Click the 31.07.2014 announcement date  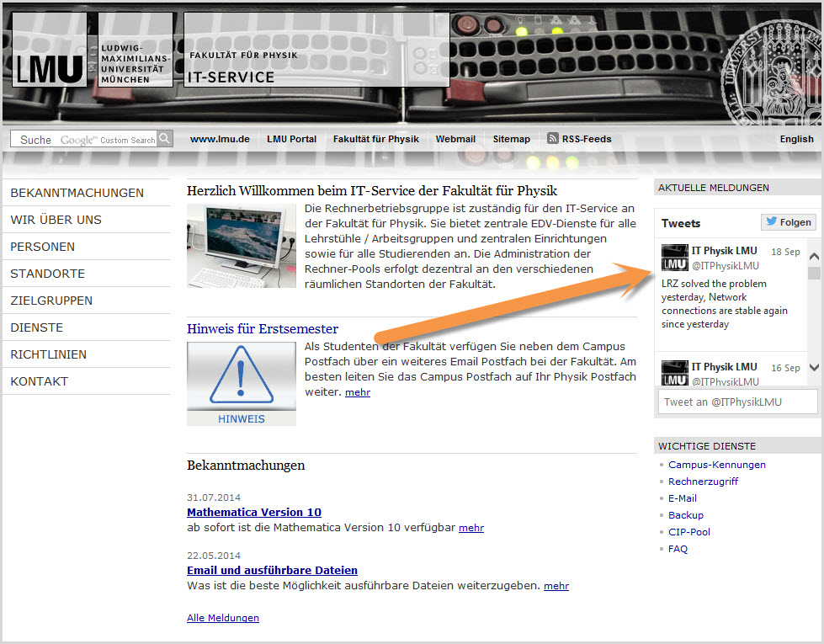click(214, 498)
